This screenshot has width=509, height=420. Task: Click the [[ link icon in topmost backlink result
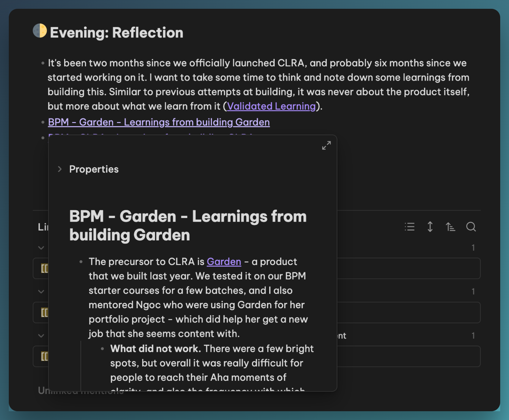point(44,269)
